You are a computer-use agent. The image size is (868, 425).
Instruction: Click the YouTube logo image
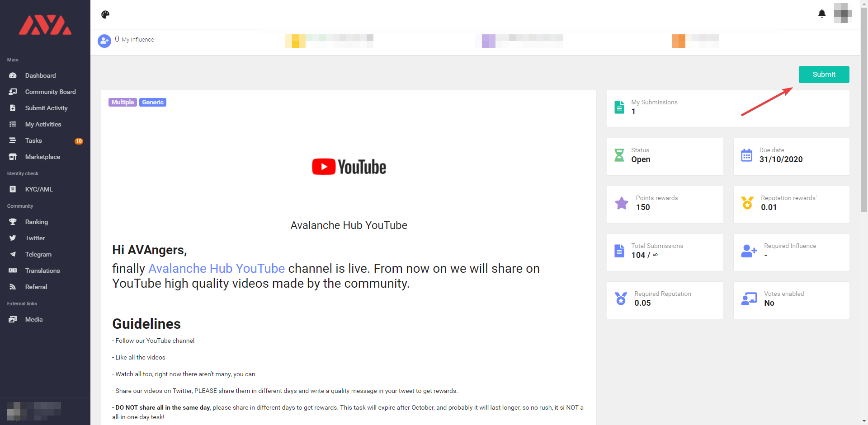click(x=349, y=167)
